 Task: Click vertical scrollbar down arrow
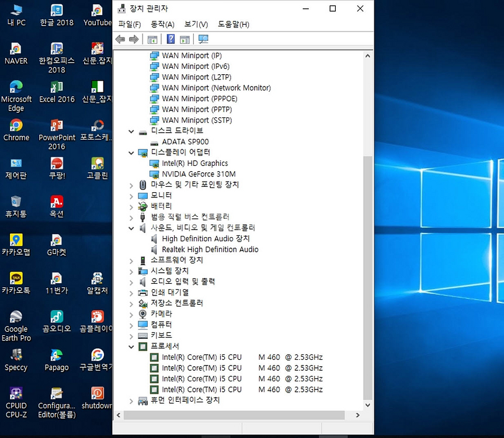click(368, 405)
